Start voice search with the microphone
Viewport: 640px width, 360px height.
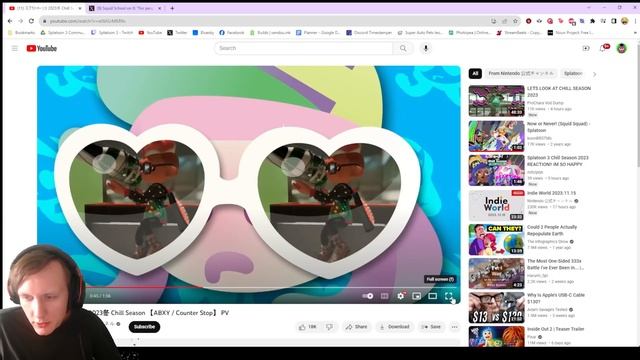426,48
